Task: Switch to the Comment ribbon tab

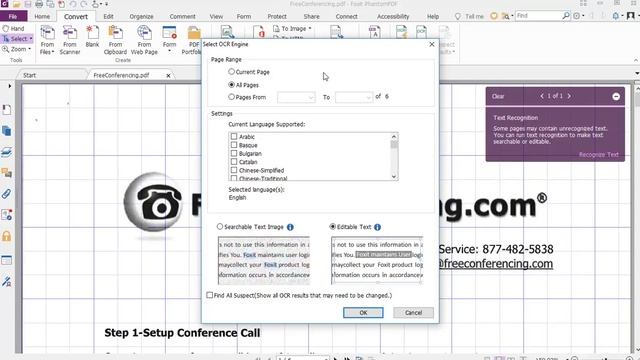Action: (x=182, y=16)
